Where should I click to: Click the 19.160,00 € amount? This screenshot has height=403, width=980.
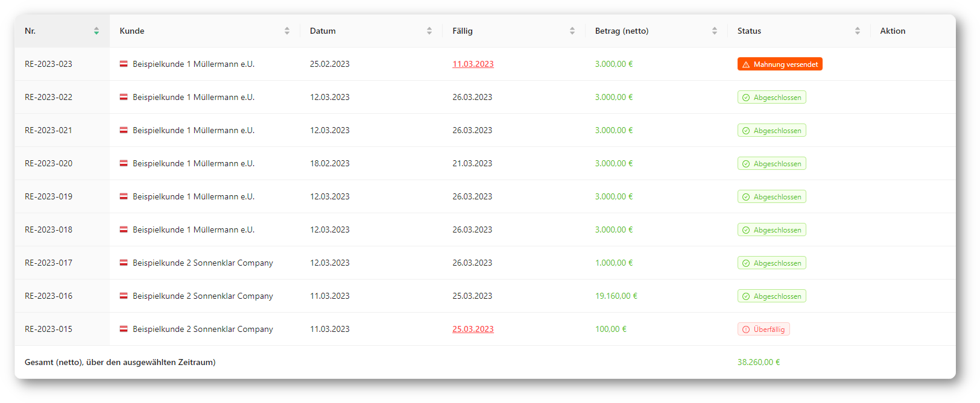pyautogui.click(x=616, y=296)
